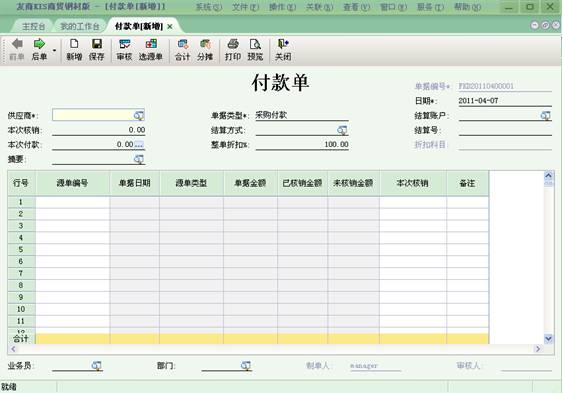Click the 备注 column header

coord(467,183)
